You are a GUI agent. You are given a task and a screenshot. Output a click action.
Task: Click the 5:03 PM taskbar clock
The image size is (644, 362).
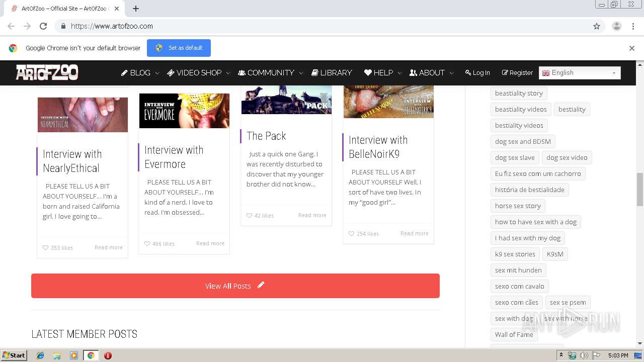click(x=618, y=355)
